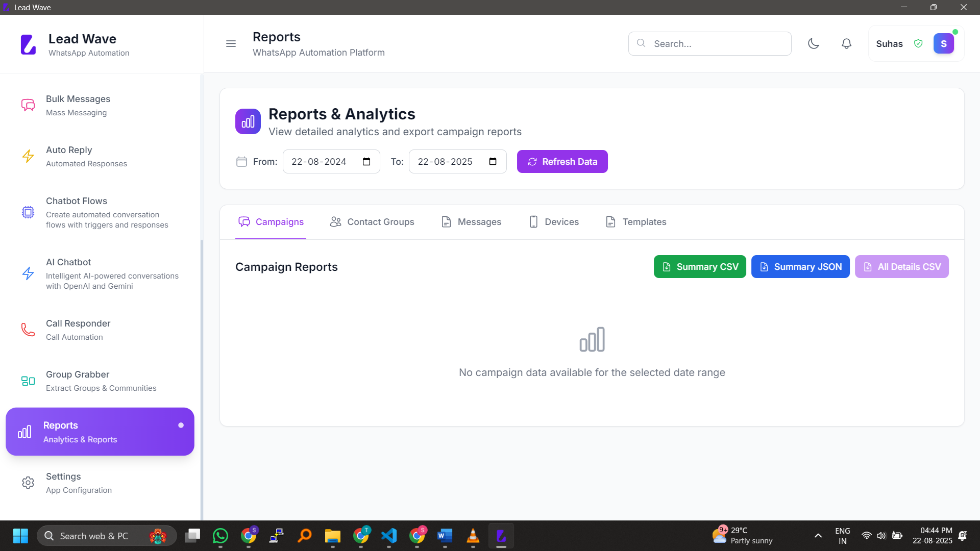This screenshot has height=551, width=980.
Task: Open volume control in system tray
Action: point(881,536)
